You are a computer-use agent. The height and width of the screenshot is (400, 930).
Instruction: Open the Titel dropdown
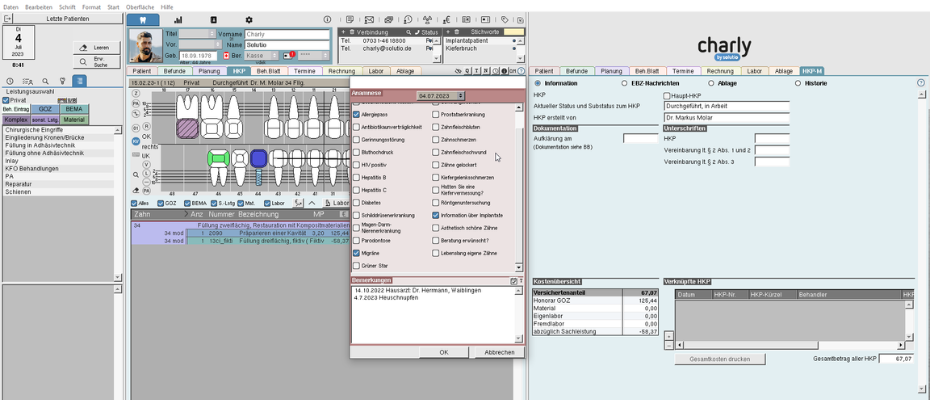click(x=198, y=34)
